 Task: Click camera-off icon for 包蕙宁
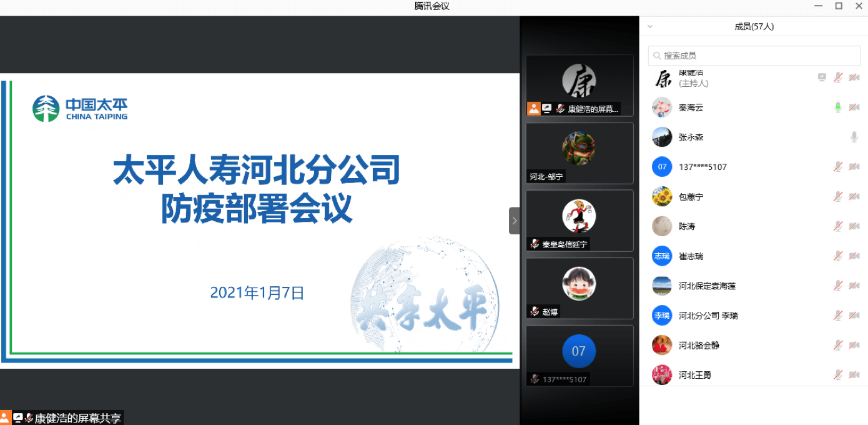(854, 197)
